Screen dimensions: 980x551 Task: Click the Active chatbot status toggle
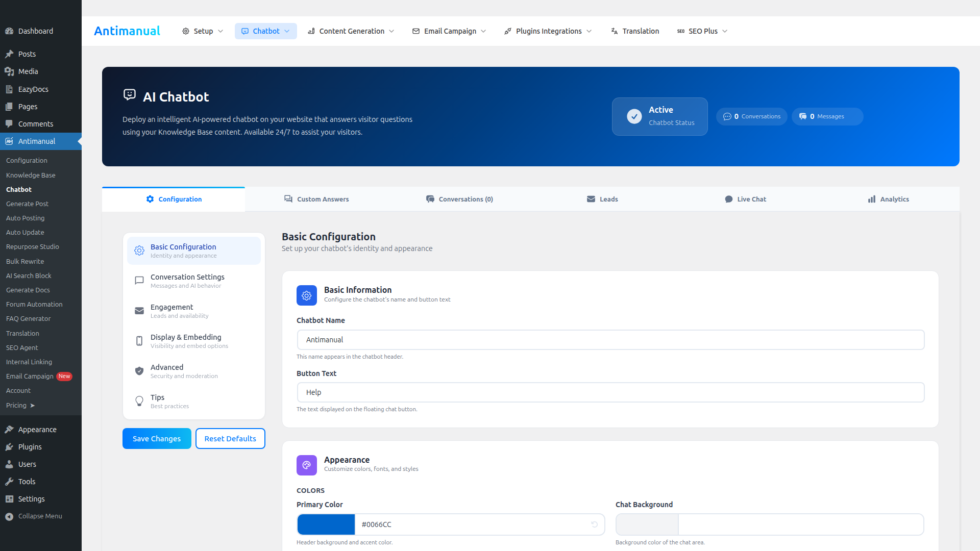[x=659, y=116]
